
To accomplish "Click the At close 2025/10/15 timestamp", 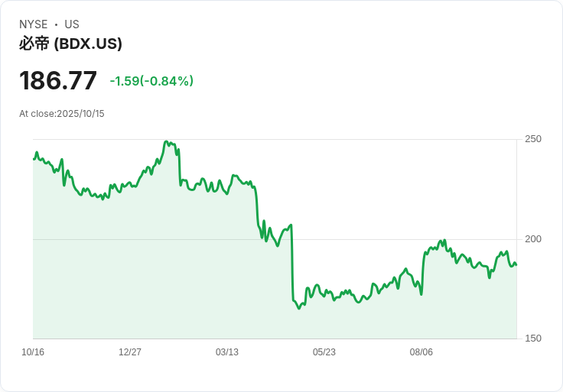I will click(62, 114).
